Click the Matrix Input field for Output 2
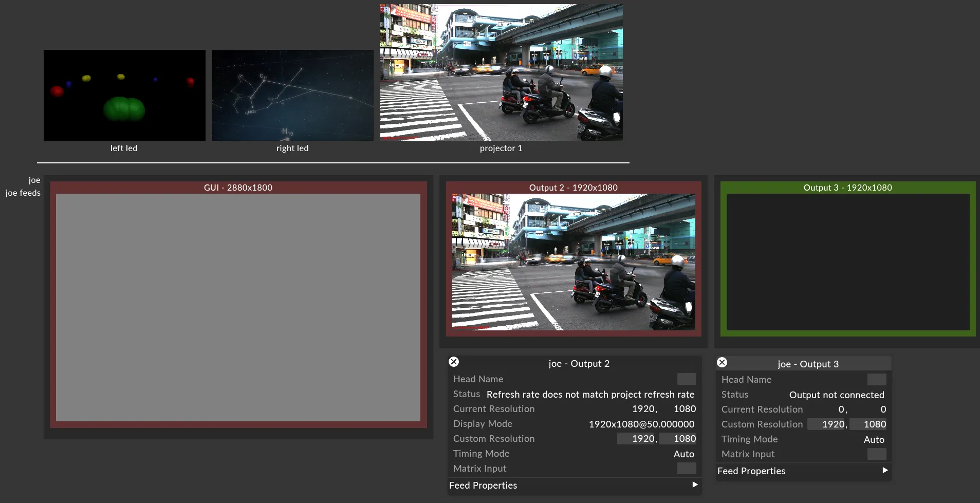Viewport: 980px width, 503px height. click(686, 469)
